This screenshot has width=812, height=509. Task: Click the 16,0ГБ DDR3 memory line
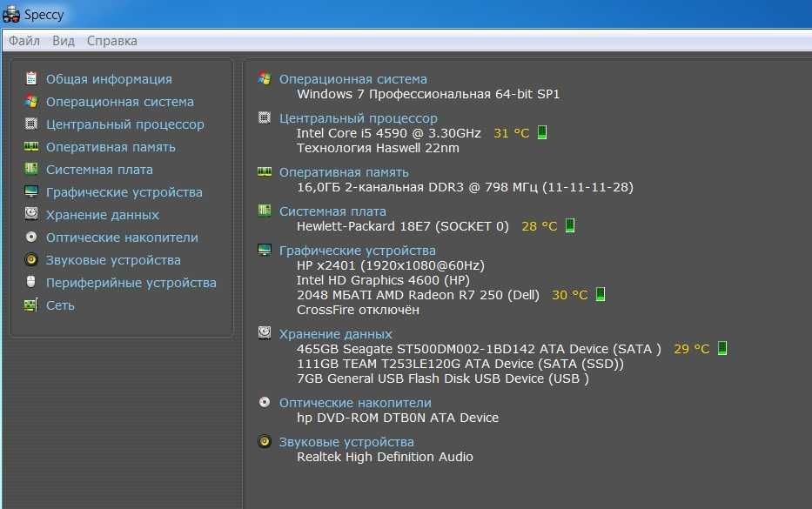465,187
